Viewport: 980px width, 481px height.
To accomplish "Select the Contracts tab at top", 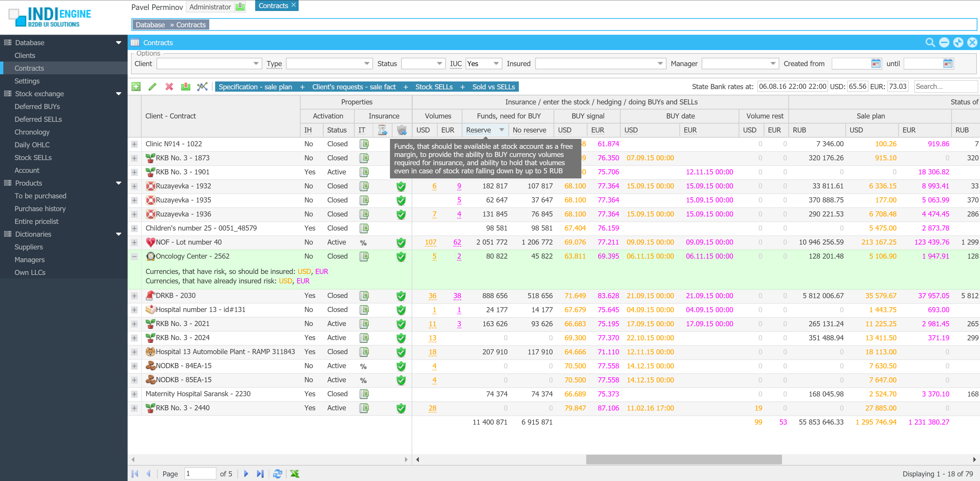I will 273,6.
